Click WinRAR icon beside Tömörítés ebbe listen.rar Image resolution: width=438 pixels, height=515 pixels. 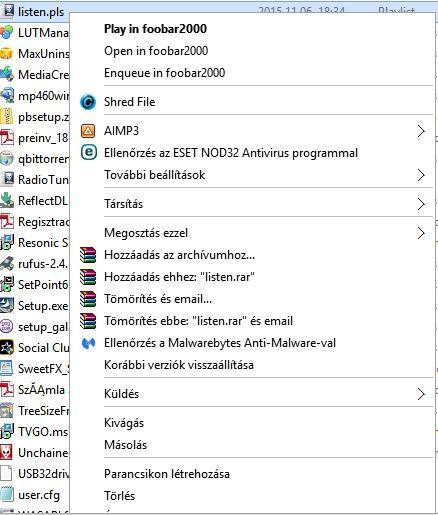88,321
